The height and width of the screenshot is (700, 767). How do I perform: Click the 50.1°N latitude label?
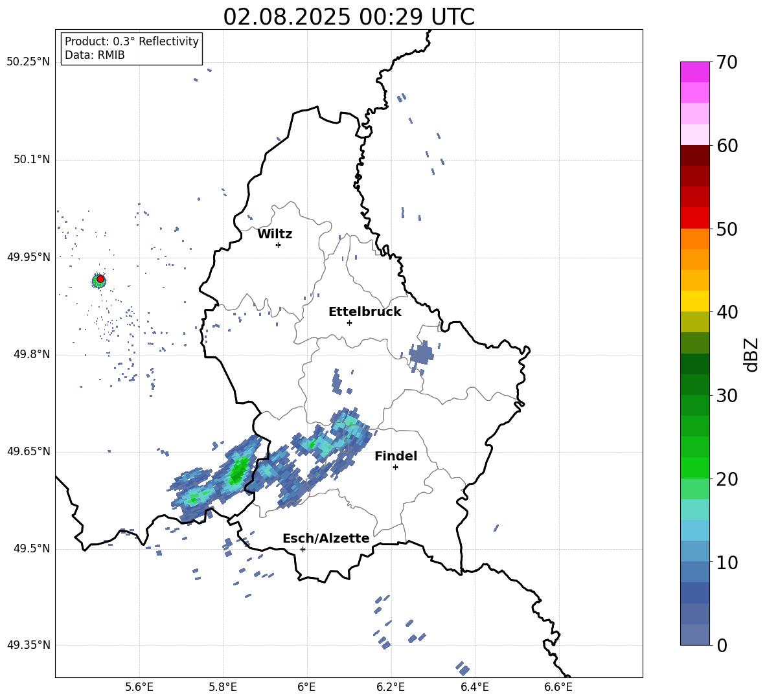click(31, 160)
